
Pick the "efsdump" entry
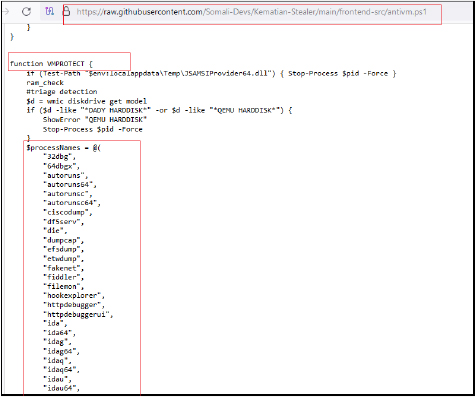(x=63, y=249)
